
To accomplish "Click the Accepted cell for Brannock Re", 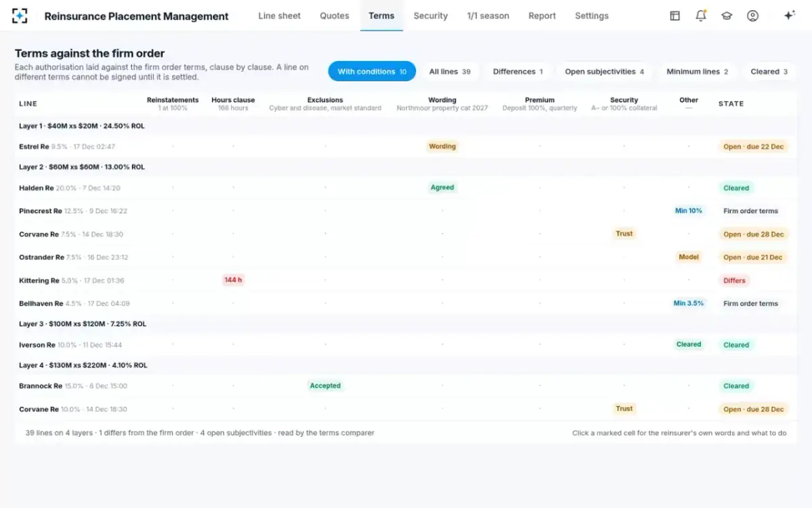I will point(325,385).
